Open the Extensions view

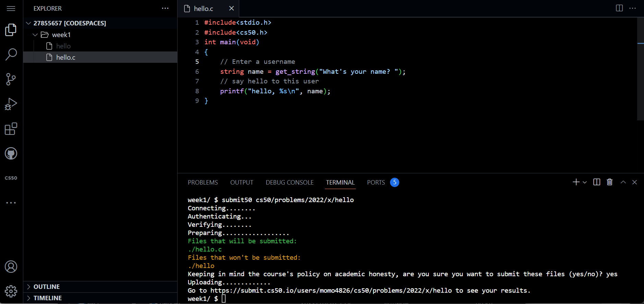point(11,129)
